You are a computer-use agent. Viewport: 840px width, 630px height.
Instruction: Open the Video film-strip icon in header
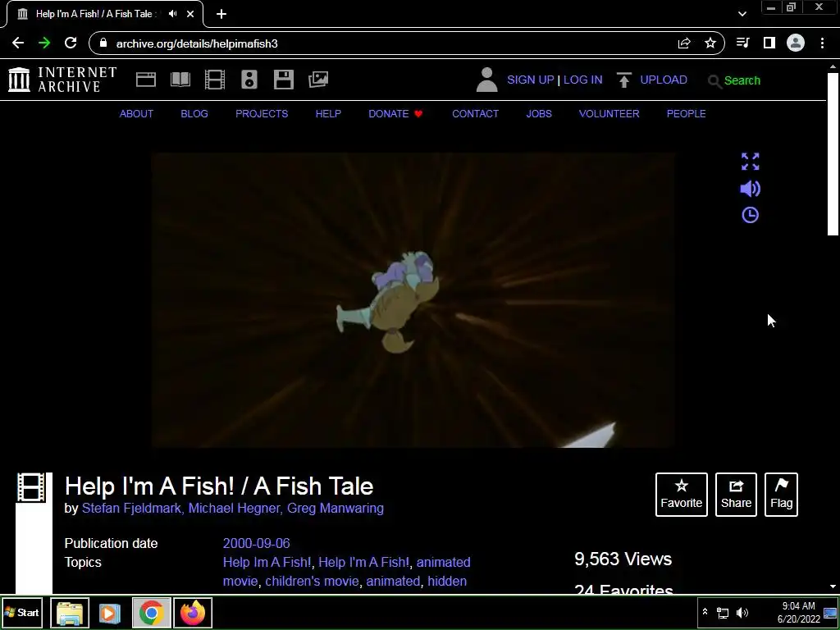click(214, 80)
